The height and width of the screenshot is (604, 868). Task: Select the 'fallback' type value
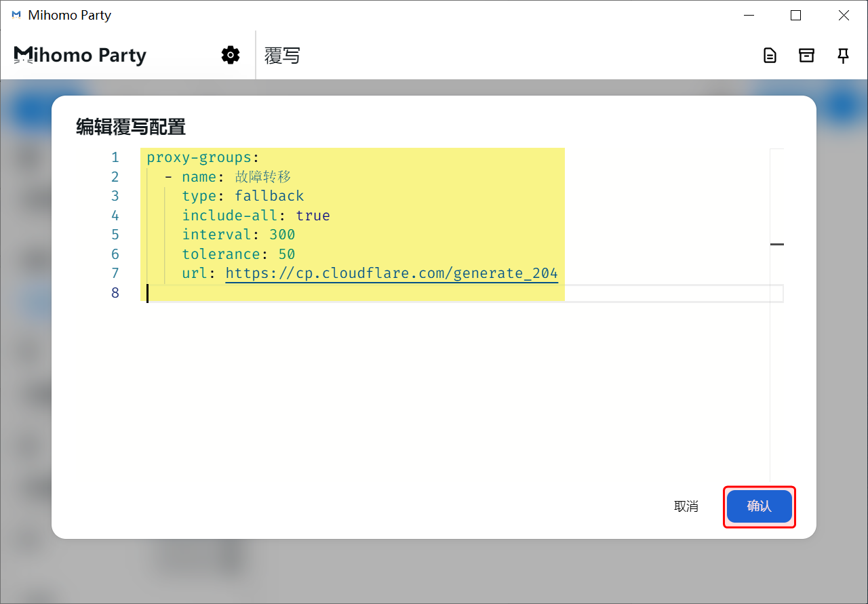(269, 196)
